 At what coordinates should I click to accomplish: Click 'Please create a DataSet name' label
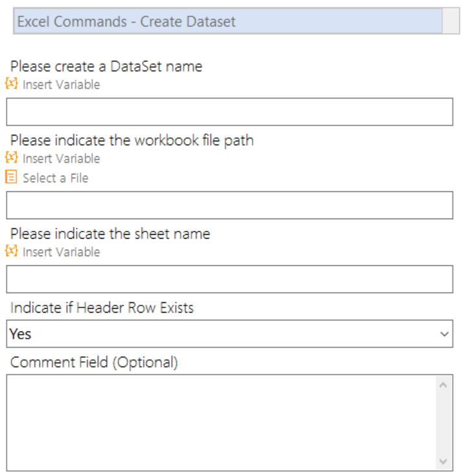pos(106,67)
